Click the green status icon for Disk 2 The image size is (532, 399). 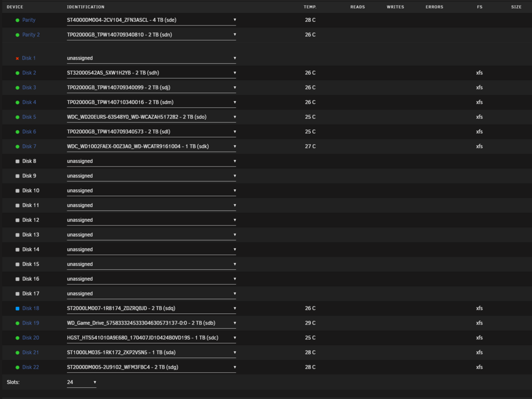[x=18, y=73]
